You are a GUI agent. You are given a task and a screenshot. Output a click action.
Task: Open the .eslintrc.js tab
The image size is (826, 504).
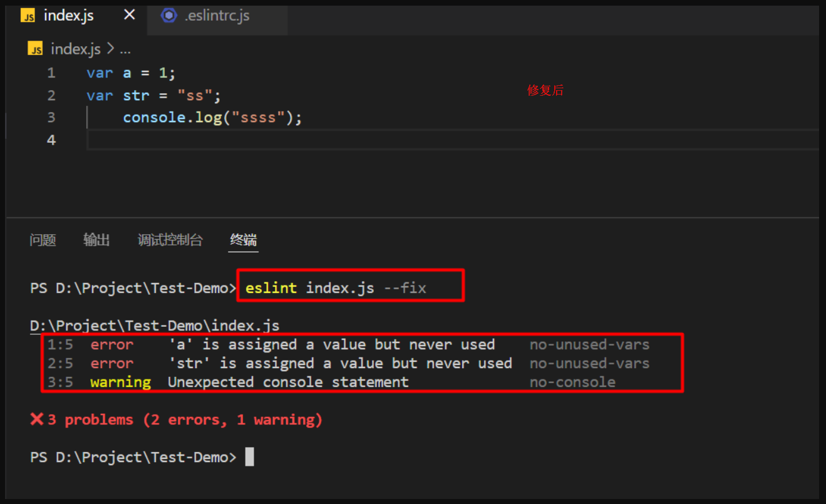tap(217, 16)
